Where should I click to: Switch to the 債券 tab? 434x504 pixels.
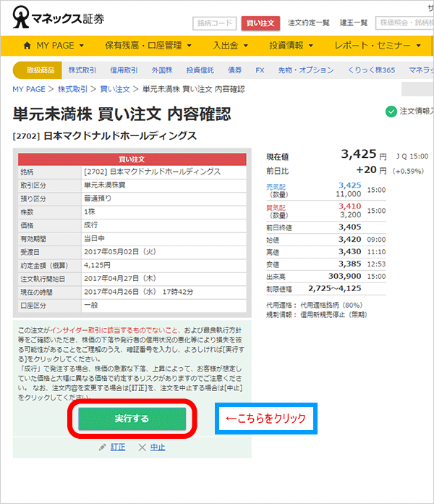234,70
